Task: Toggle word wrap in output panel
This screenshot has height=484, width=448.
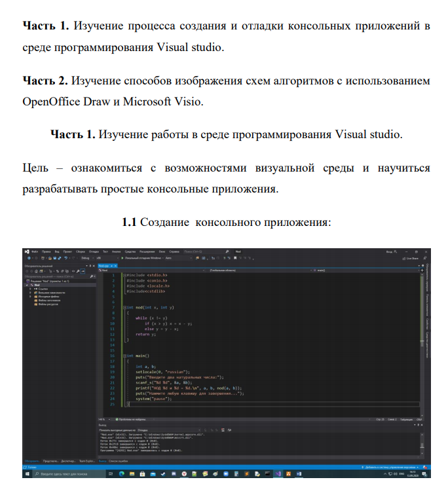Action: pyautogui.click(x=229, y=430)
